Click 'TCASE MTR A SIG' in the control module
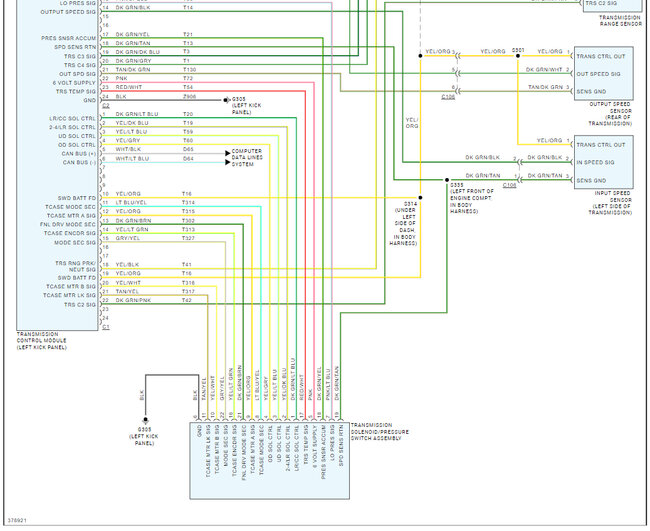Image resolution: width=650 pixels, height=531 pixels. [x=71, y=216]
